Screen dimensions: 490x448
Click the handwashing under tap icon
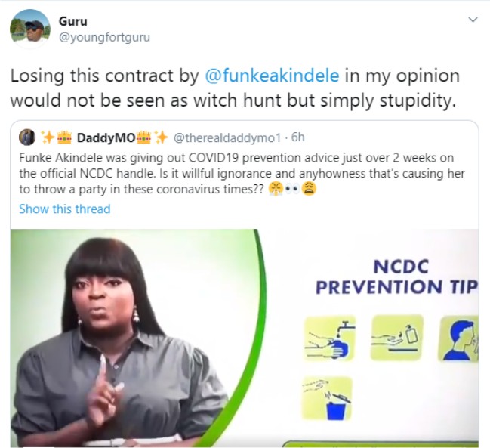[x=330, y=338]
